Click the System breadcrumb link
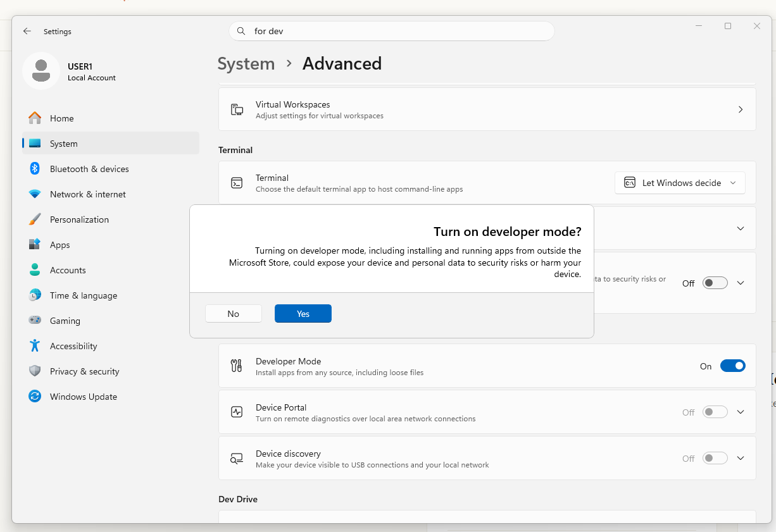The image size is (776, 532). 246,64
